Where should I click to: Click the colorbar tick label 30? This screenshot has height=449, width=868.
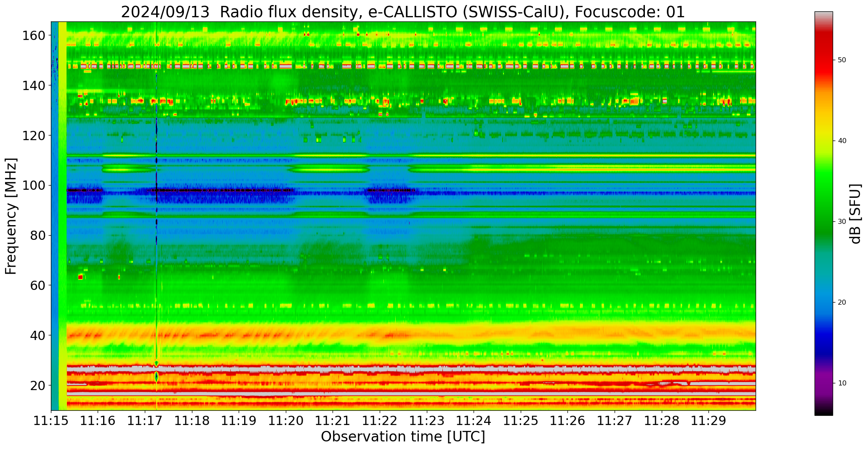click(x=842, y=221)
